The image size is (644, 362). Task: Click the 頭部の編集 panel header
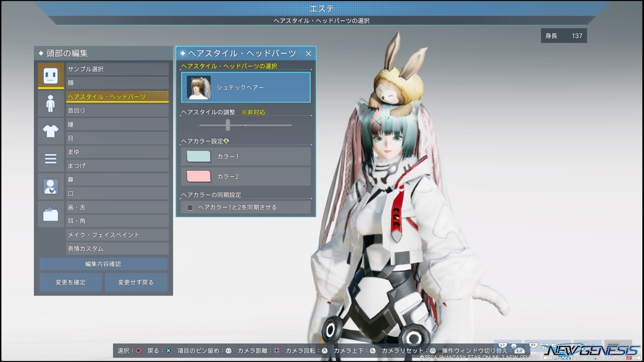click(103, 54)
